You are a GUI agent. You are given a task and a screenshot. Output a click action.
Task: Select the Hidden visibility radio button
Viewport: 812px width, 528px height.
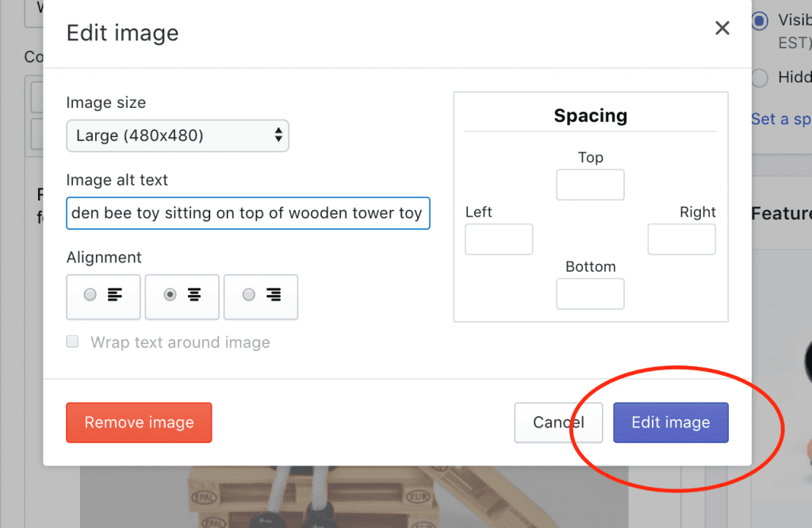coord(760,77)
